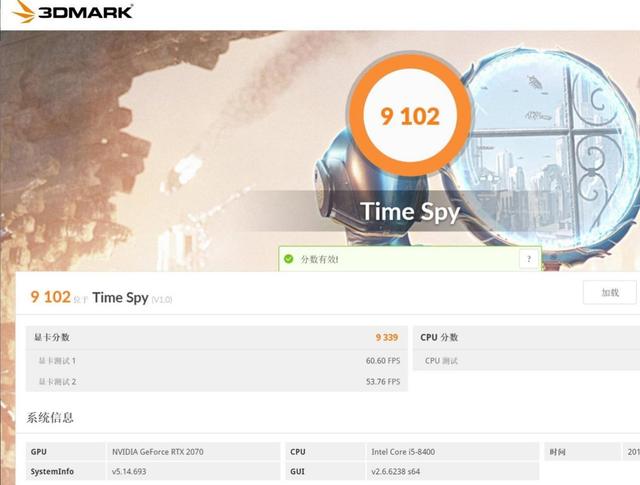Image resolution: width=640 pixels, height=485 pixels.
Task: Select the 53.76 FPS value
Action: [383, 382]
